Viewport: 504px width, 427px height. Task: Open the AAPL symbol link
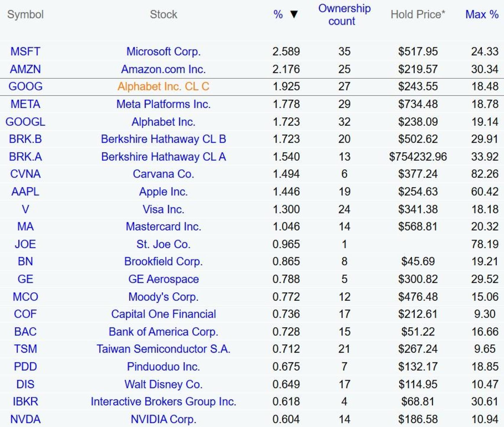click(x=25, y=192)
